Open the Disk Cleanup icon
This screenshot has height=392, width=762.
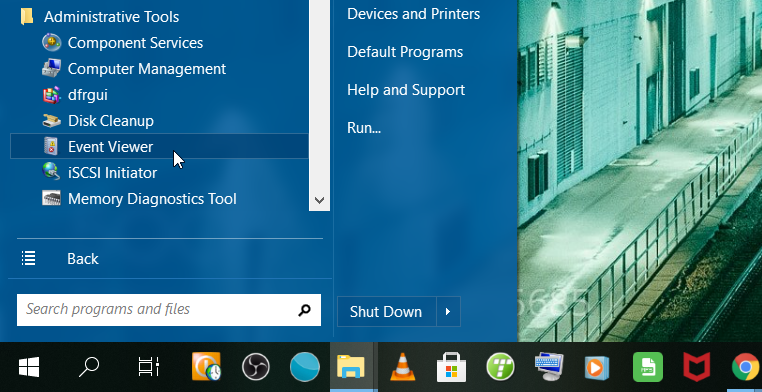point(52,120)
